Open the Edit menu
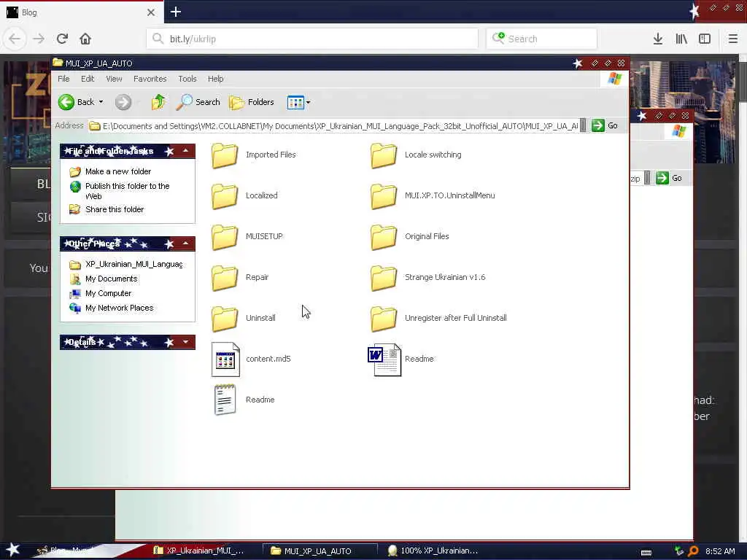 (88, 79)
